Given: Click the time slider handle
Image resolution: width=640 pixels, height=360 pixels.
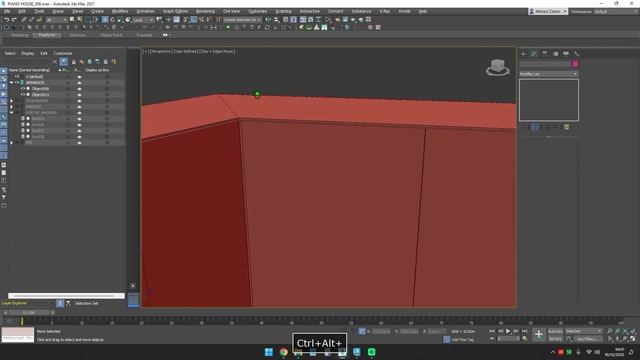Looking at the screenshot, I should [29, 313].
